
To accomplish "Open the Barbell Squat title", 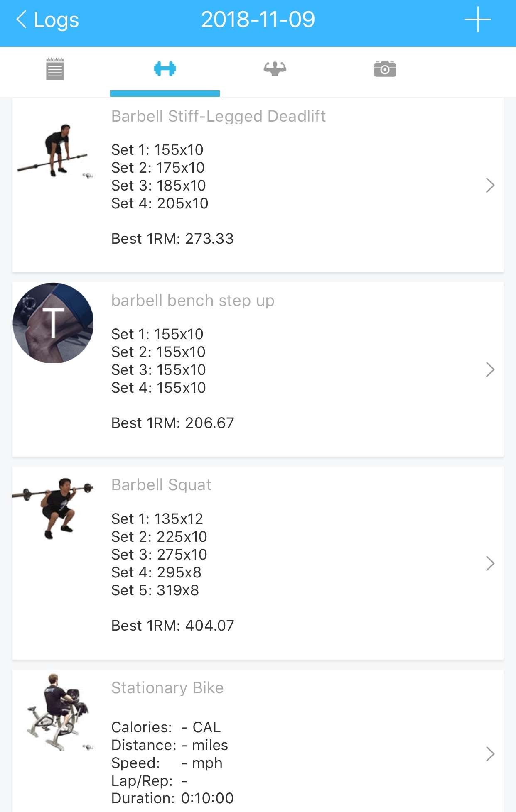I will pyautogui.click(x=161, y=485).
